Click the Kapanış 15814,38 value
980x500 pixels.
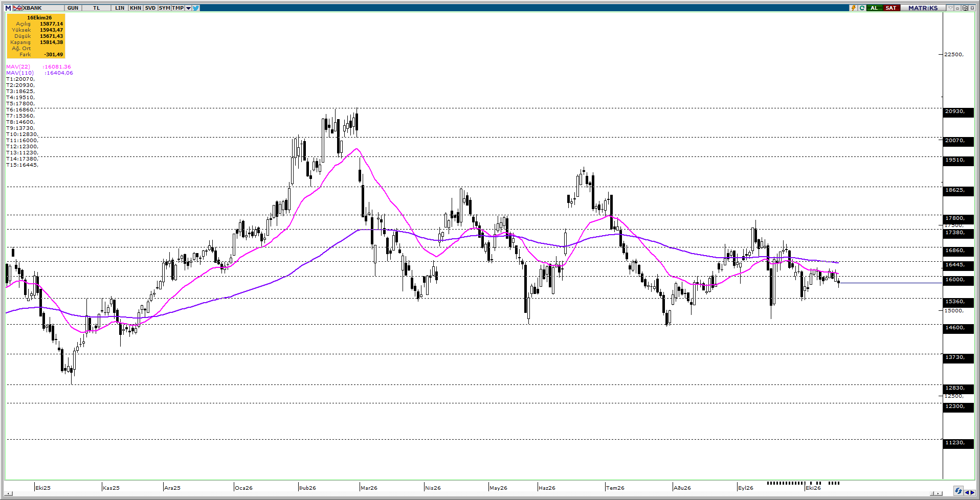pos(51,42)
